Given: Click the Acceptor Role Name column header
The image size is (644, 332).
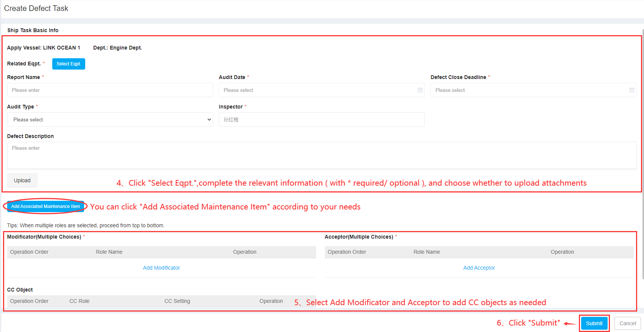Looking at the screenshot, I should (427, 252).
